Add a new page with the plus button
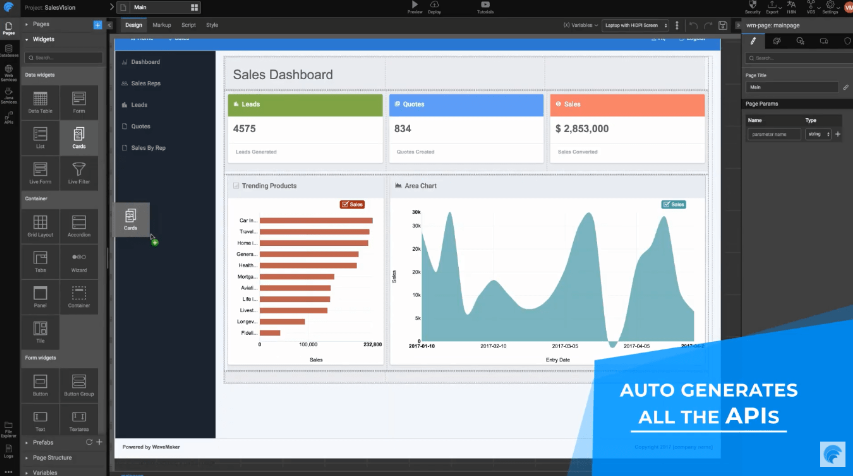The image size is (853, 476). [x=97, y=24]
